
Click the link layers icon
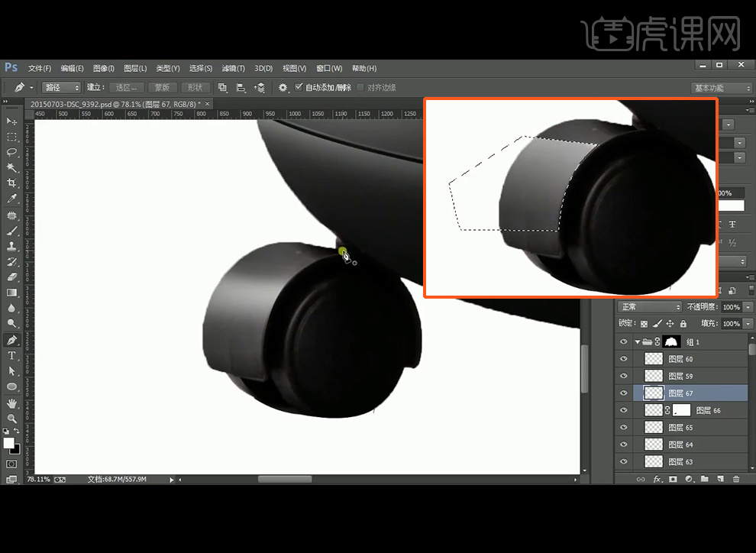point(641,479)
